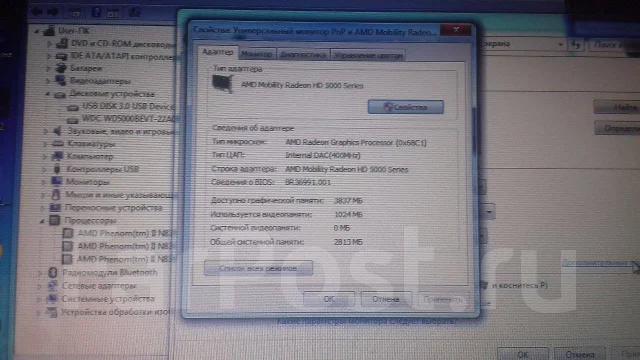Click the Радиомодули Bluetooth icon
640x360 pixels.
click(53, 272)
